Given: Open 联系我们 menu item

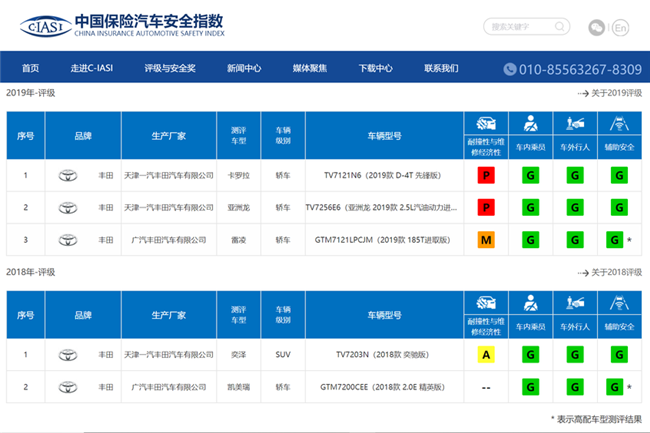Looking at the screenshot, I should (x=441, y=68).
